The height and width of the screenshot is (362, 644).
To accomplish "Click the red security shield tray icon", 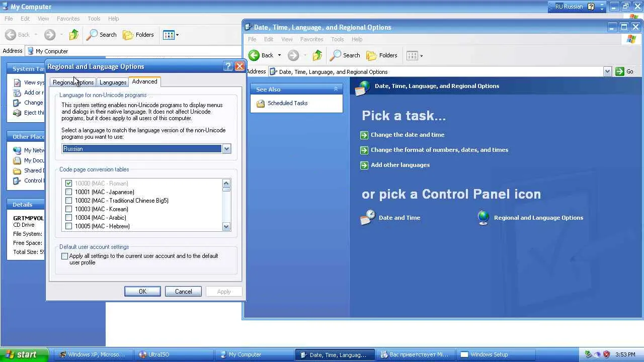I will pyautogui.click(x=606, y=354).
